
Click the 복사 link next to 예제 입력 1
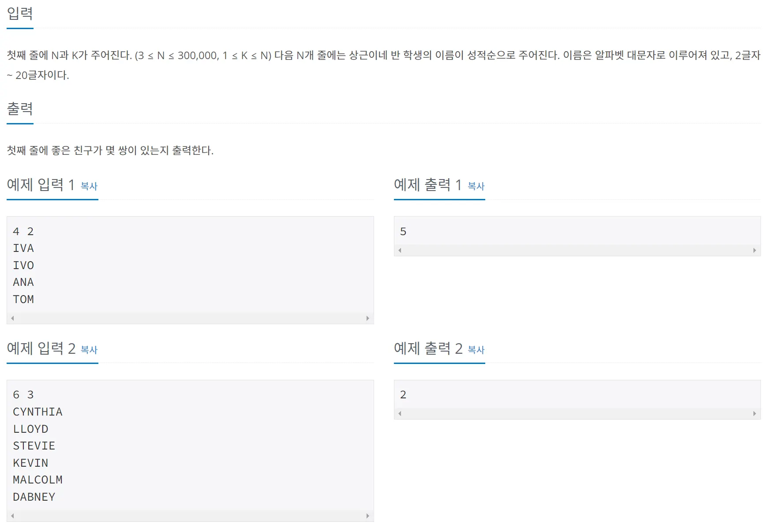pos(89,186)
